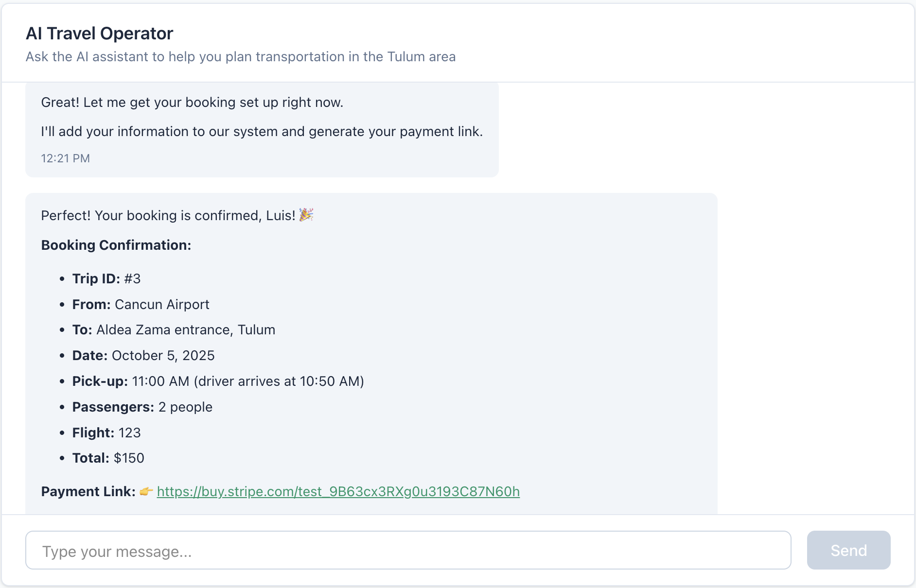Screen dimensions: 916x588
Task: Click the 12:21 PM message timestamp
Action: point(65,158)
